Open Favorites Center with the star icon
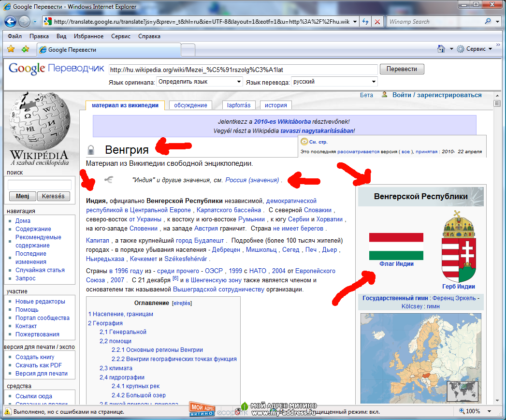Image resolution: width=506 pixels, height=420 pixels. point(11,49)
